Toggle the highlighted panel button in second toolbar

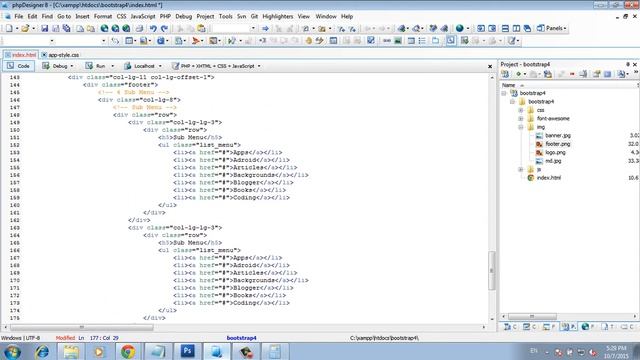(451, 41)
